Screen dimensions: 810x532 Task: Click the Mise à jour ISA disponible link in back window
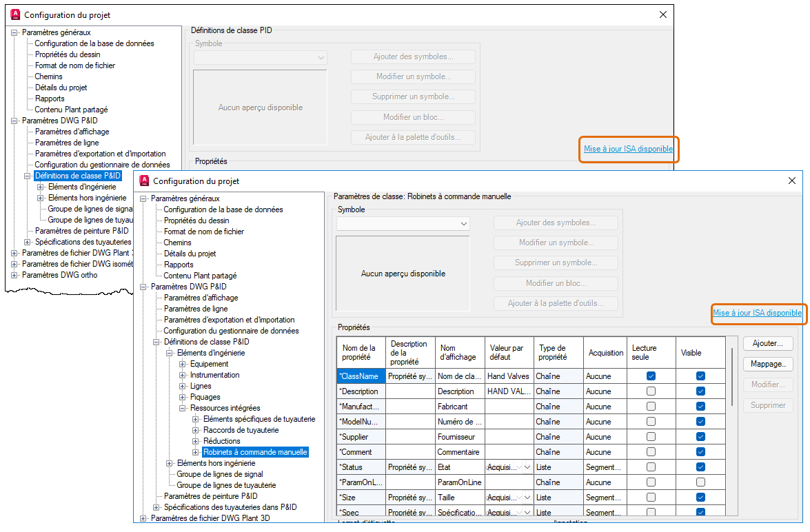pos(628,149)
